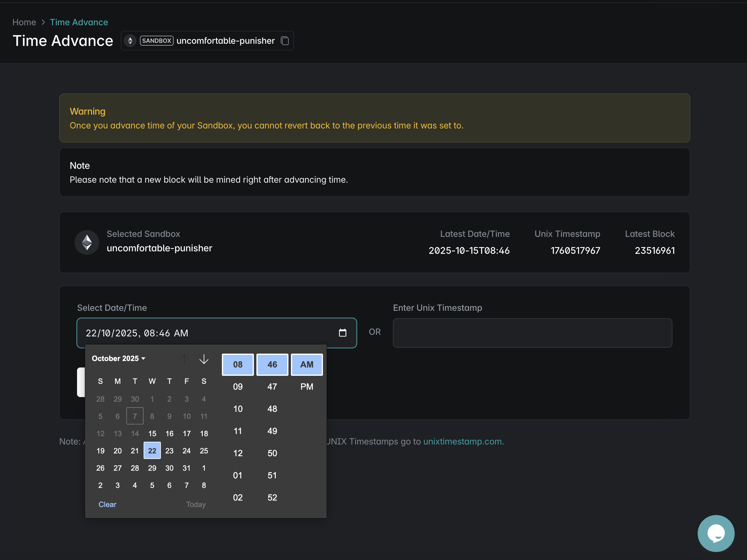747x560 pixels.
Task: Select PM in time picker
Action: (x=306, y=387)
